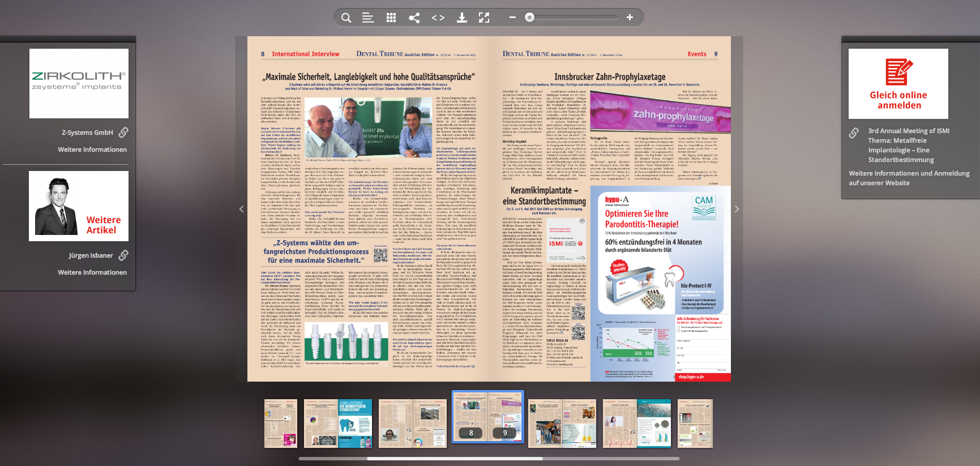Click the Maximale Sicherheit article headline

368,77
